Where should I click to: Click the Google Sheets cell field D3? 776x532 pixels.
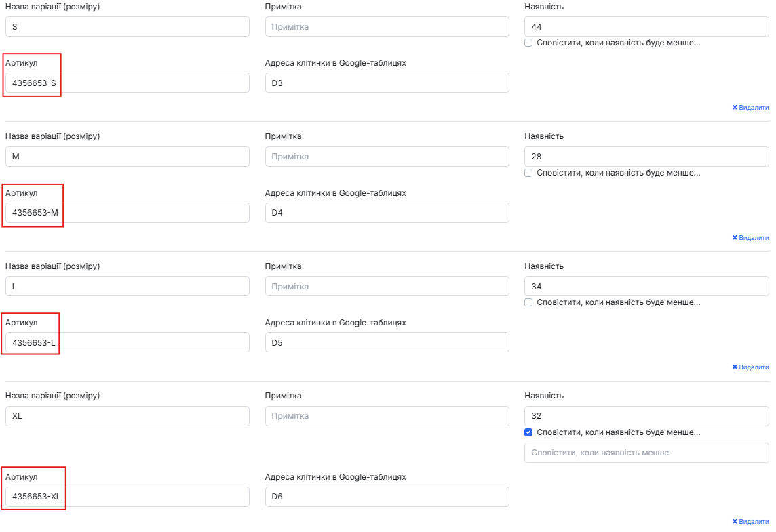point(387,83)
